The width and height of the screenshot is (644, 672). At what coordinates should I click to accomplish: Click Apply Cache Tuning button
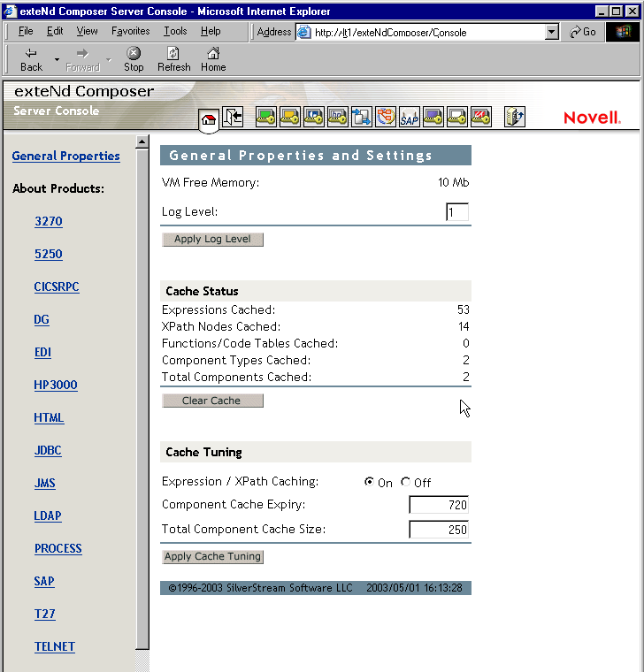(x=212, y=557)
